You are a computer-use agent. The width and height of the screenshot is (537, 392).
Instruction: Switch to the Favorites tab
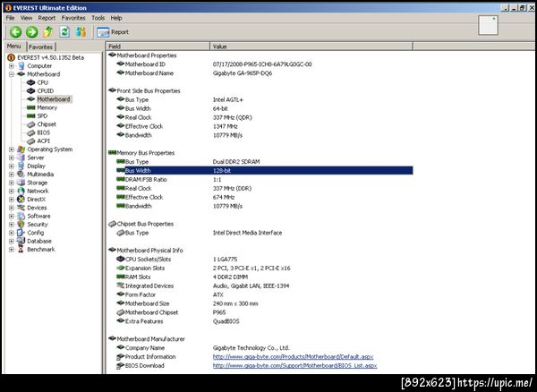(x=41, y=47)
